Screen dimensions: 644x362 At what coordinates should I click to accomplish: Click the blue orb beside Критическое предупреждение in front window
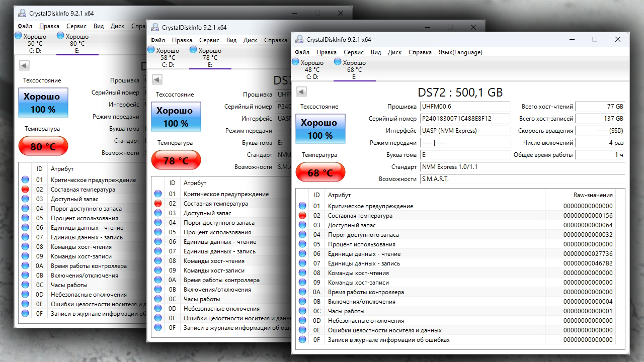coord(302,206)
